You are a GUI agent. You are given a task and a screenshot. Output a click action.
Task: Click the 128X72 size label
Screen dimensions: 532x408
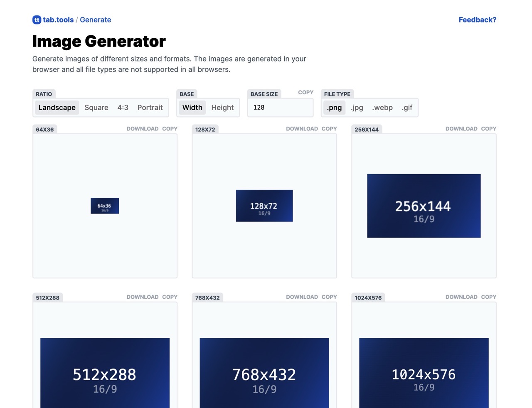pyautogui.click(x=205, y=130)
